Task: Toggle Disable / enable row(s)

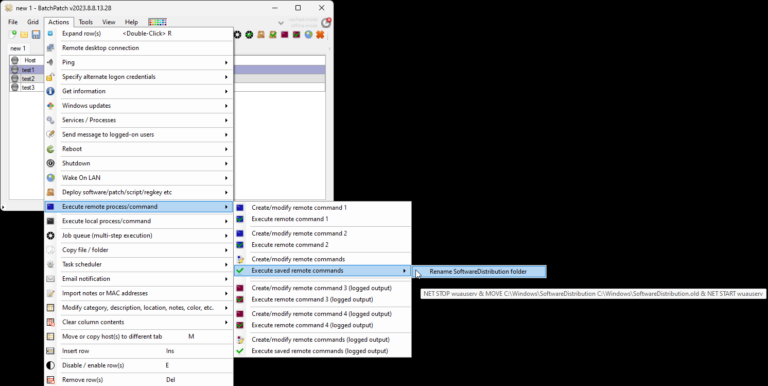Action: coord(138,365)
